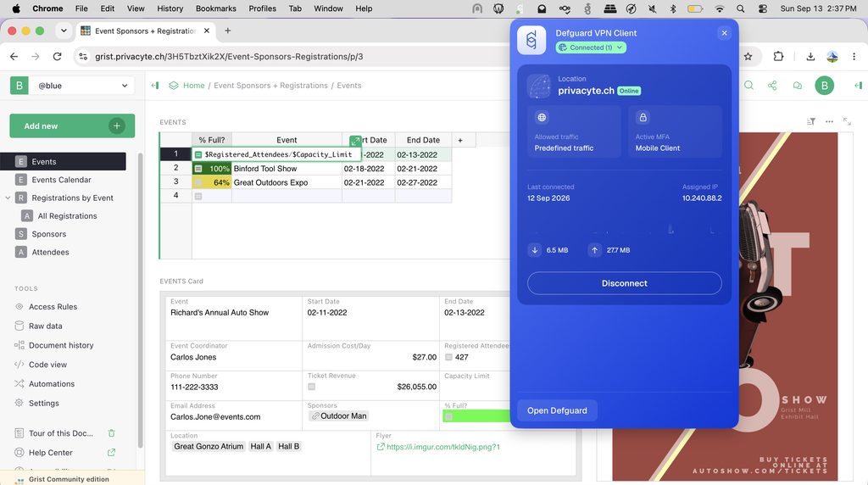Click the Add new button
This screenshot has height=485, width=868.
[x=72, y=125]
